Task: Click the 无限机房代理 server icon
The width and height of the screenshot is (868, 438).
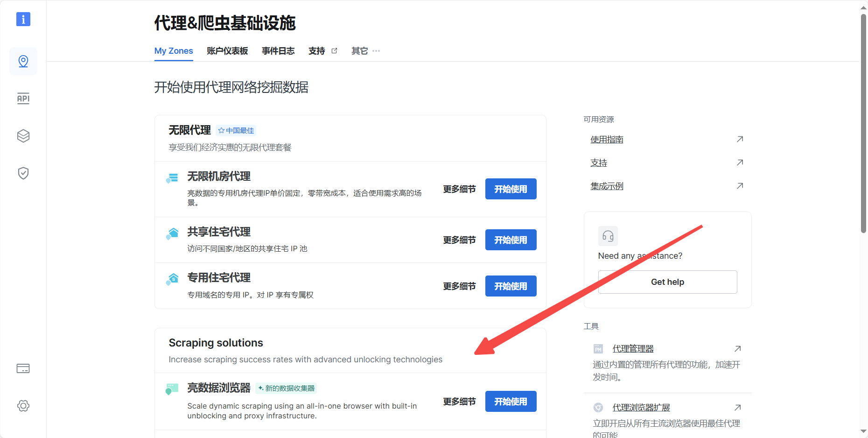Action: click(x=172, y=178)
